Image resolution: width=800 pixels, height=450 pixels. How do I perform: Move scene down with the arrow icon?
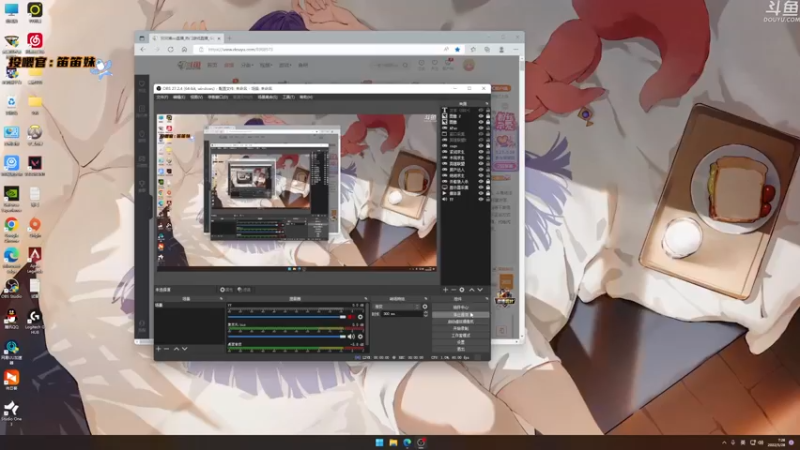point(185,349)
